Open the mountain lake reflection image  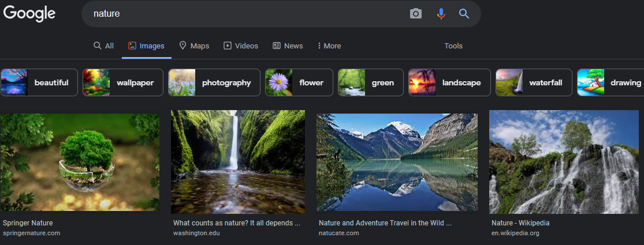click(x=397, y=162)
